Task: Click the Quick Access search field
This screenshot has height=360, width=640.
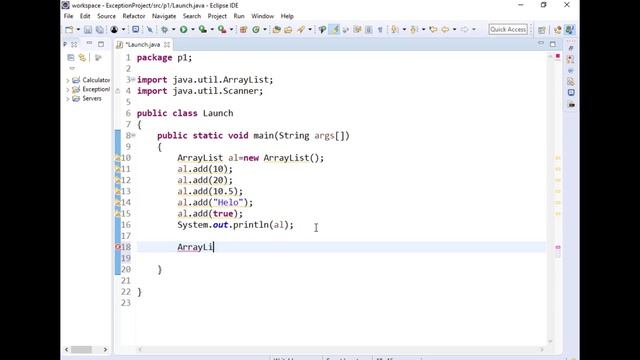Action: (508, 29)
